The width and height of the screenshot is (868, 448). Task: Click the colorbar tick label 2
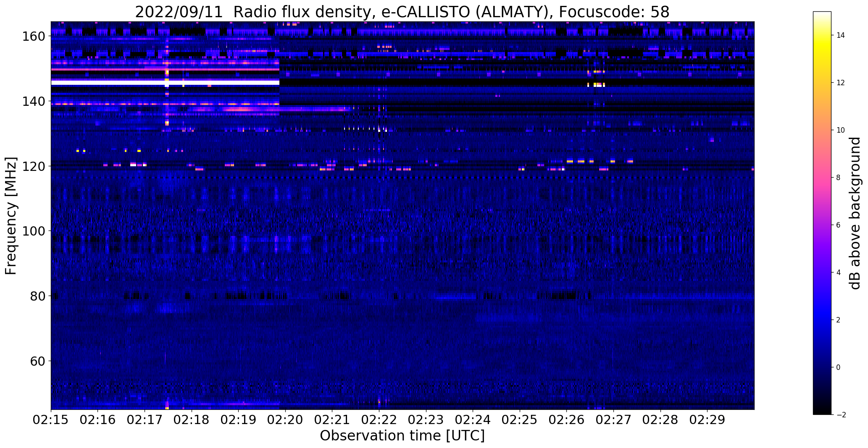[x=839, y=320]
